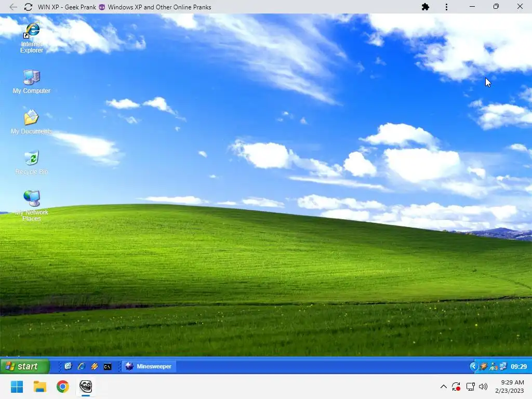Click the XP tray clock showing 09:29
Screen dimensions: 532x399
519,366
